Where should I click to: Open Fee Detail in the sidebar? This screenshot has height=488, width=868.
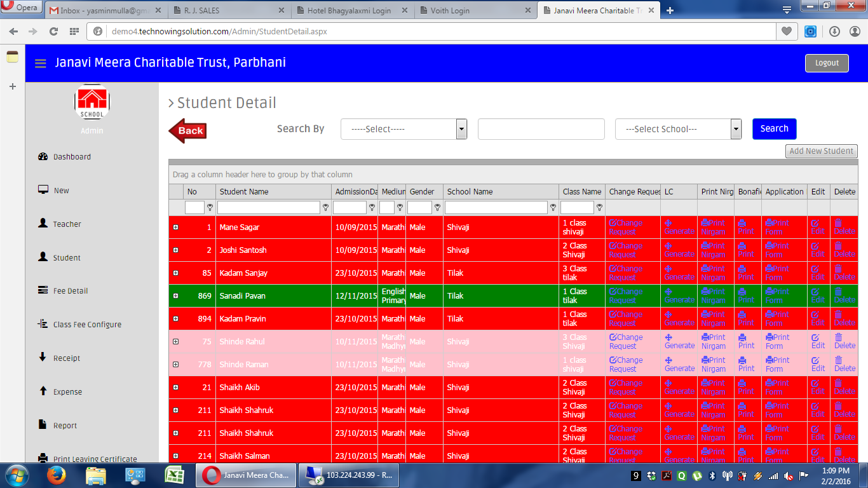[70, 291]
